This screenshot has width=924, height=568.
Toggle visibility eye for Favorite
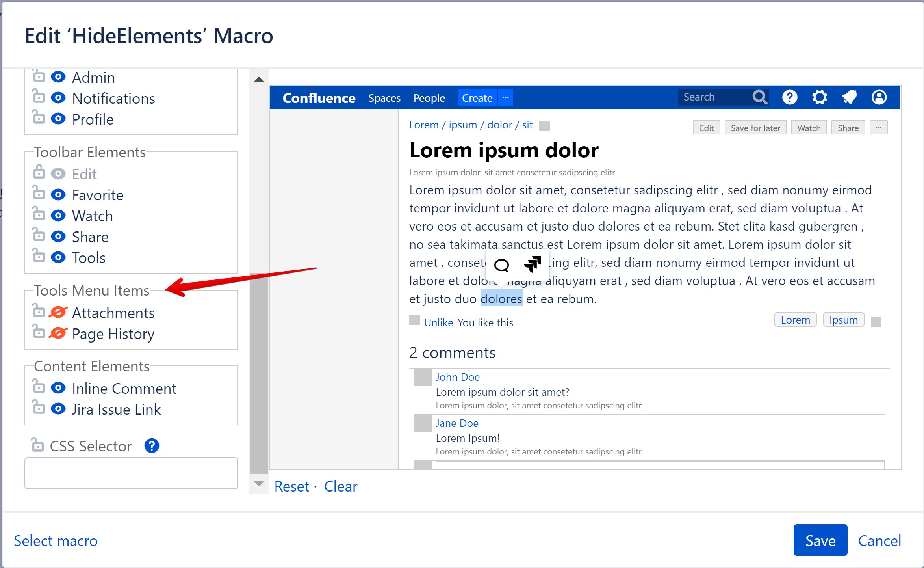(58, 194)
